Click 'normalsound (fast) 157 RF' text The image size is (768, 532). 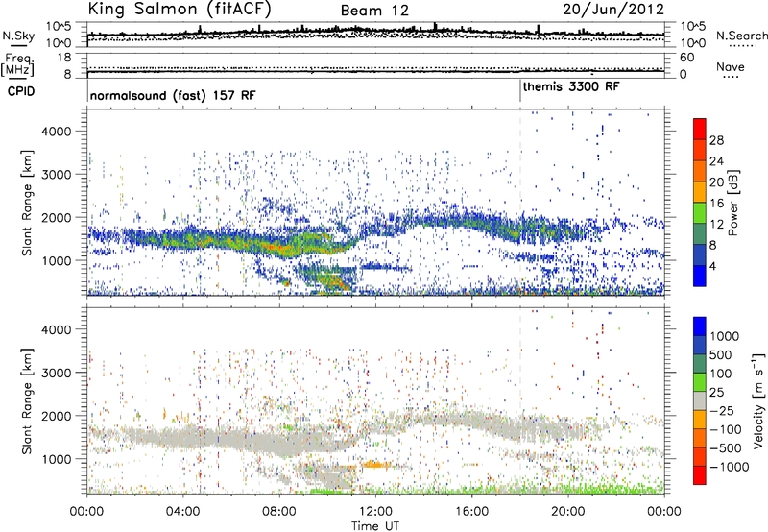pos(173,95)
